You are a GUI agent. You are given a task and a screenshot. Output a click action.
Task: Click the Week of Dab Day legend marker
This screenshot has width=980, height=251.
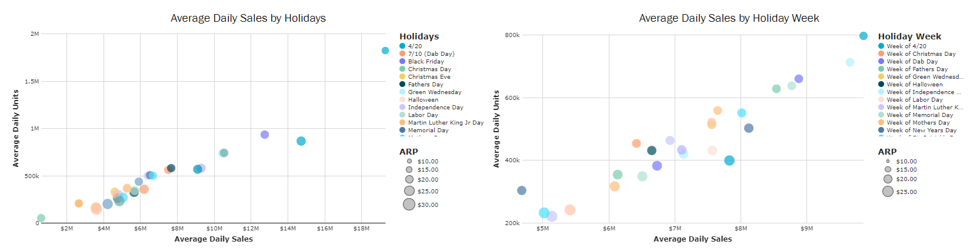(881, 61)
